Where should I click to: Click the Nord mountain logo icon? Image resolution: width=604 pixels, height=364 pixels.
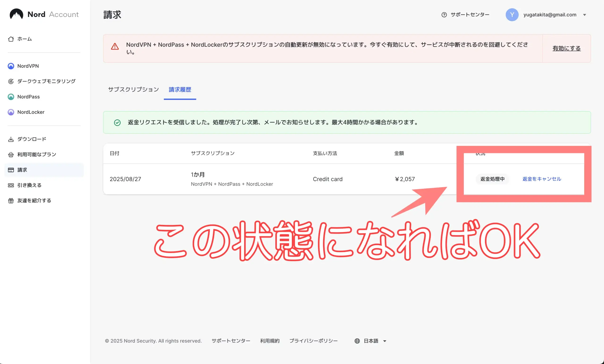coord(17,14)
